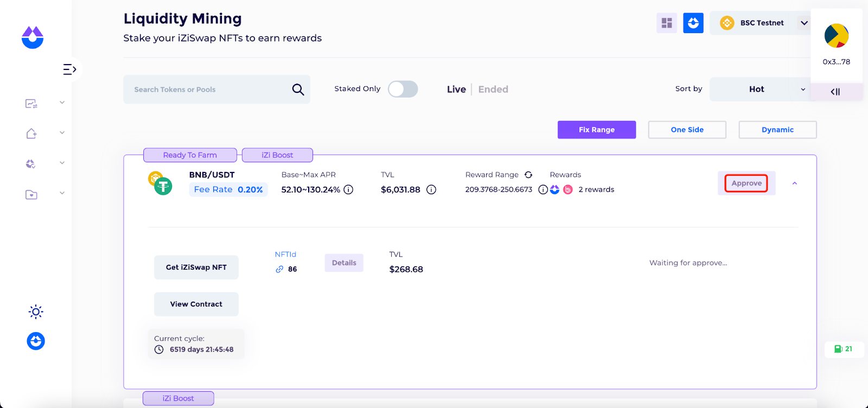The height and width of the screenshot is (408, 868).
Task: Select the One Side tab
Action: (687, 130)
